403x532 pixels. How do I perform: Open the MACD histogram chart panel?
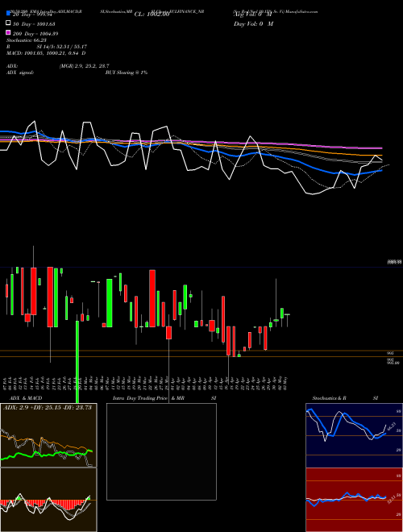pos(48,500)
